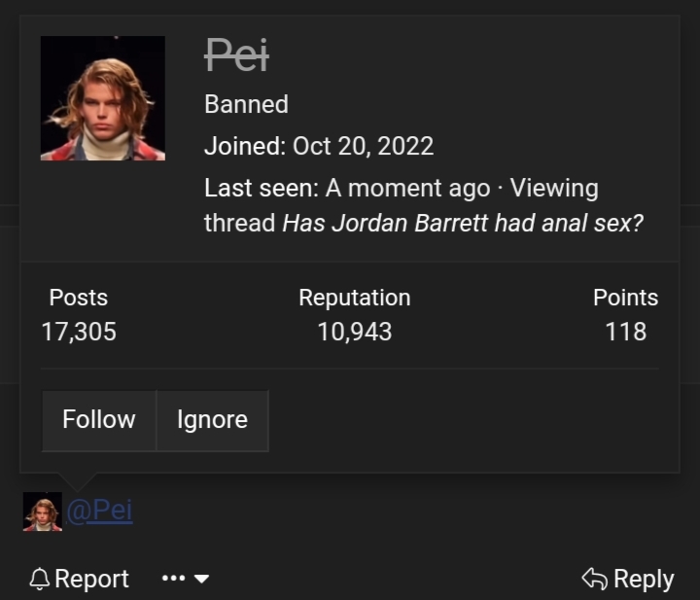Click the bell icon beside Report
The image size is (700, 600).
point(39,580)
